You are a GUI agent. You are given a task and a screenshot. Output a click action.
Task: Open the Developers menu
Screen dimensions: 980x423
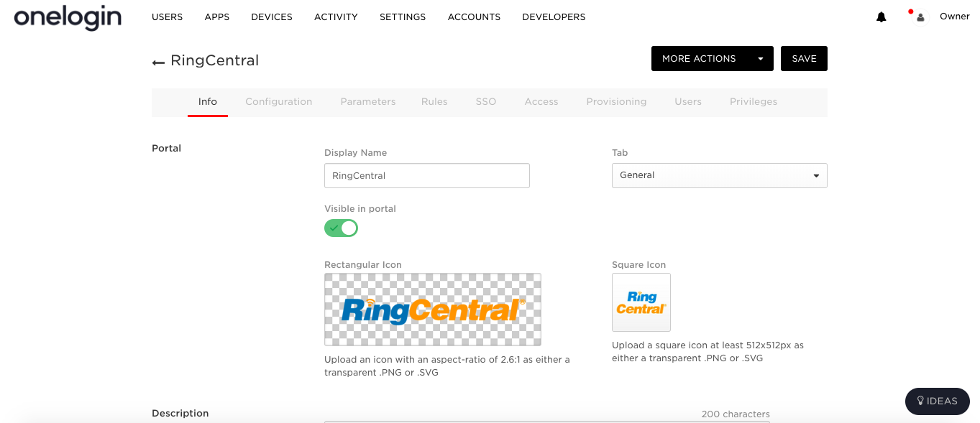pyautogui.click(x=554, y=17)
